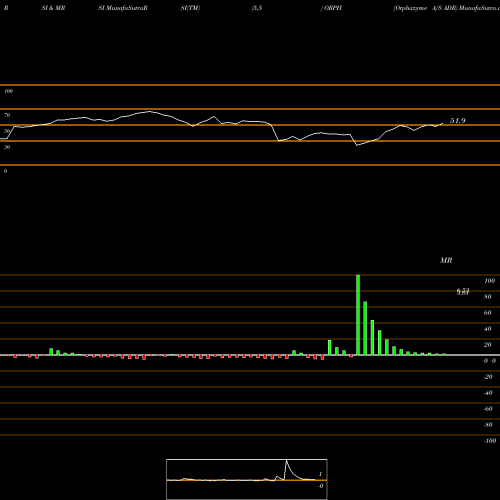Click the 60 label on MR axis

click(488, 313)
